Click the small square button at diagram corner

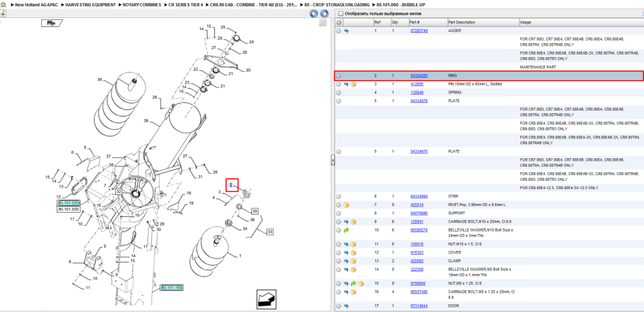click(323, 23)
